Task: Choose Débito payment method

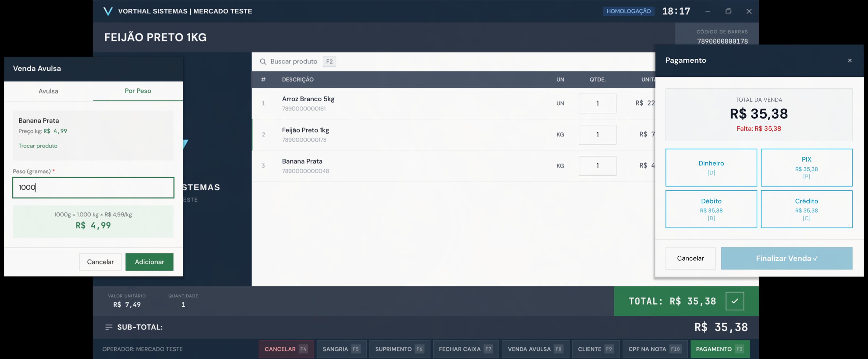Action: tap(711, 209)
